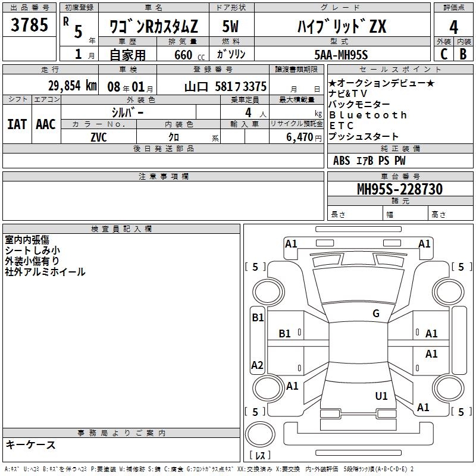Select the vehicle history value 自家用

pyautogui.click(x=127, y=55)
